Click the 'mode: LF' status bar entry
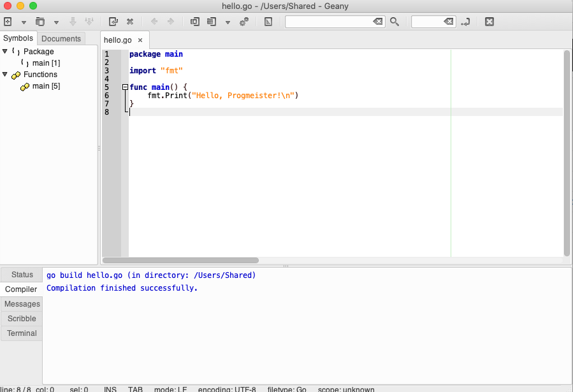The width and height of the screenshot is (573, 392). pyautogui.click(x=170, y=389)
